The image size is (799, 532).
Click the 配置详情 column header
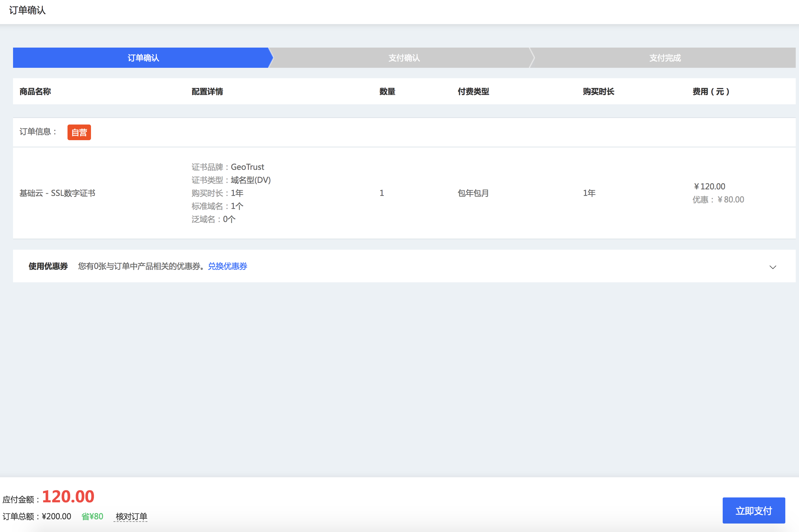pyautogui.click(x=207, y=92)
